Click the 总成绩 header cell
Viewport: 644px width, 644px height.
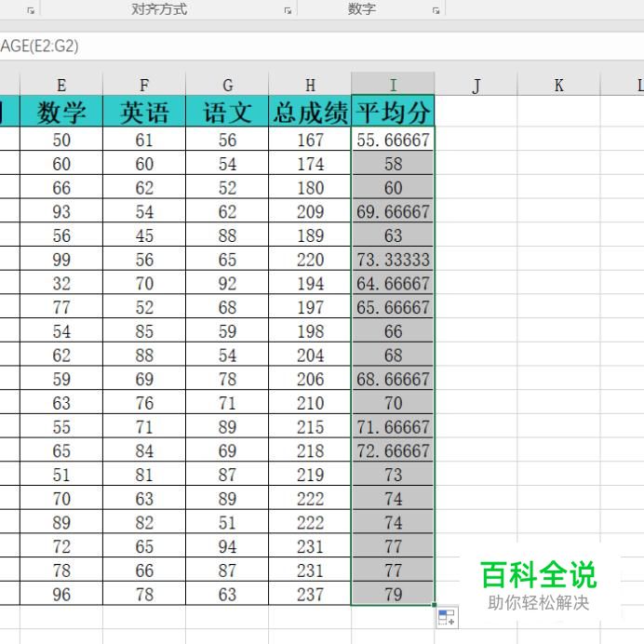coord(310,112)
